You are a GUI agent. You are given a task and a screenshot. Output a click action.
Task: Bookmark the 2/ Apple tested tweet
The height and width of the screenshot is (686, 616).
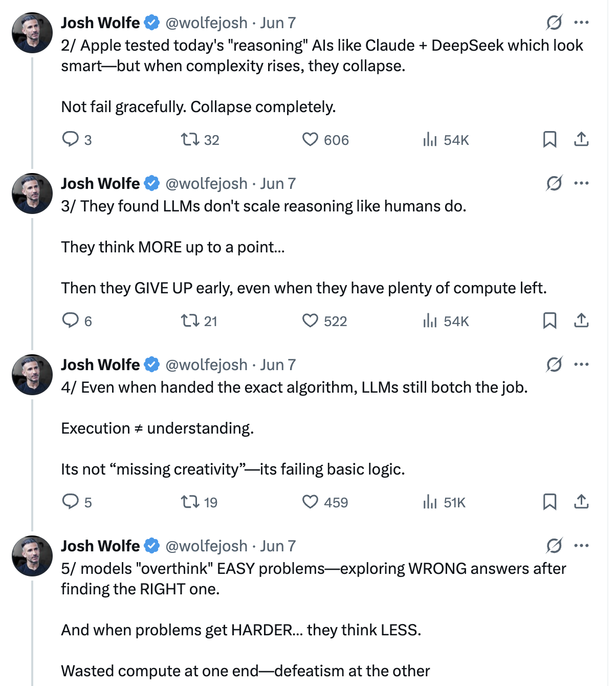click(549, 139)
